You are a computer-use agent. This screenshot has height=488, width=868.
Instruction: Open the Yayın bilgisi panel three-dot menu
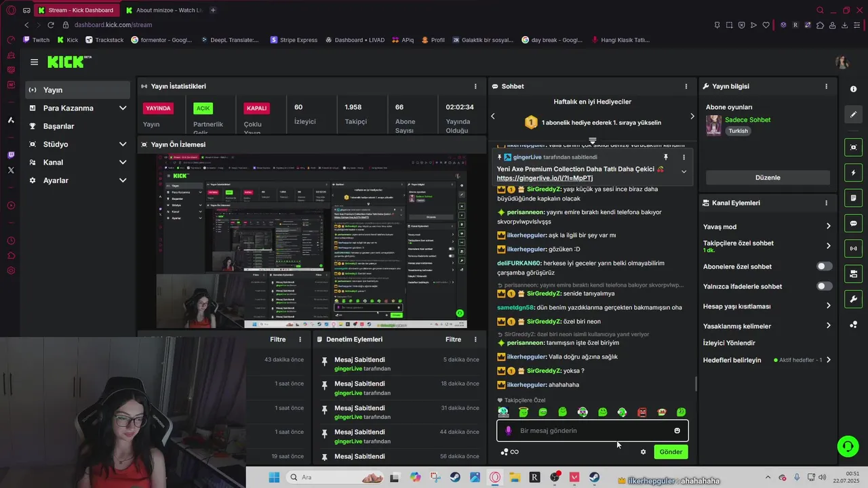click(x=826, y=86)
